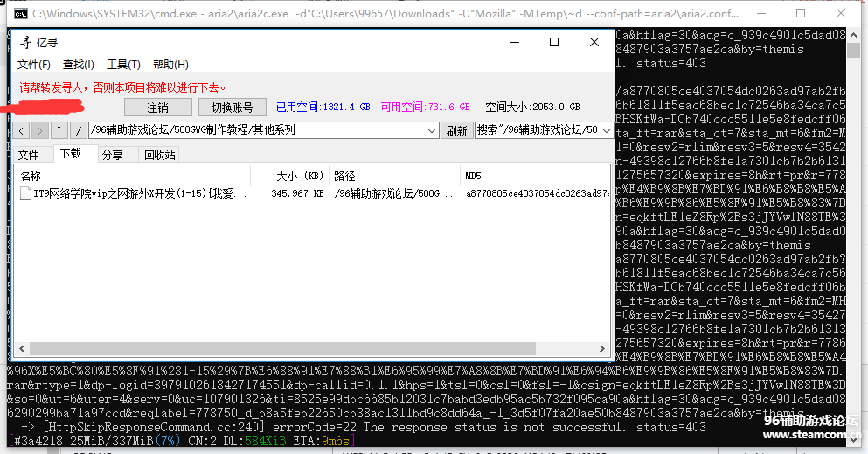Viewport: 868px width, 454px height.
Task: Click the forward navigation arrow button
Action: pyautogui.click(x=40, y=131)
